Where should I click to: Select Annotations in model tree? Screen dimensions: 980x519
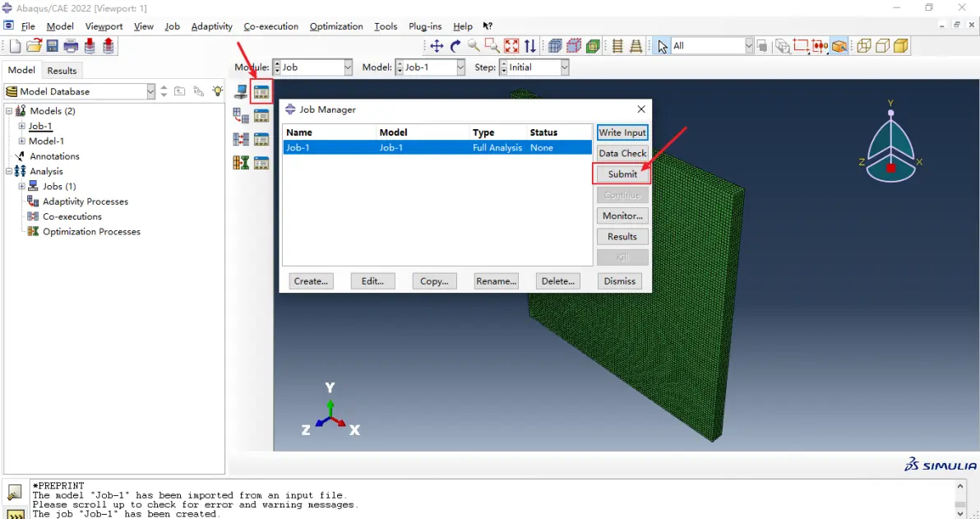(x=54, y=156)
